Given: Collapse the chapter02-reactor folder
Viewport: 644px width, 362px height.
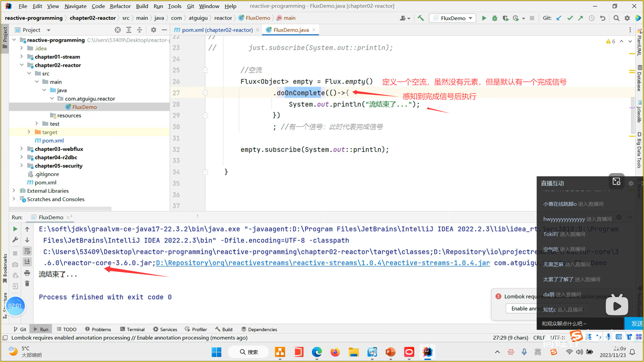Looking at the screenshot, I should pyautogui.click(x=21, y=65).
